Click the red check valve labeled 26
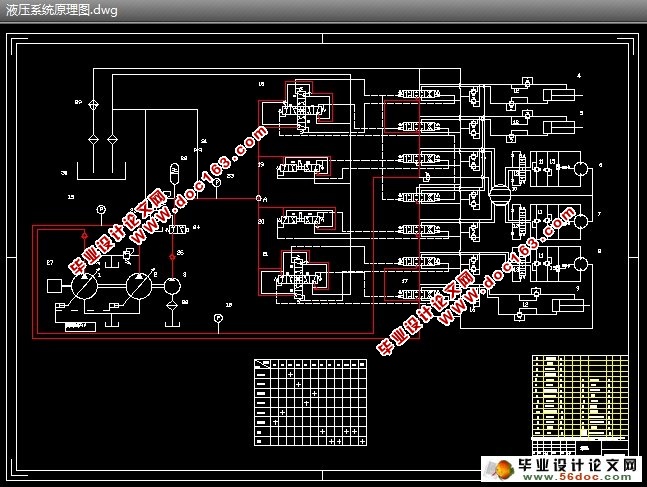 [x=172, y=257]
